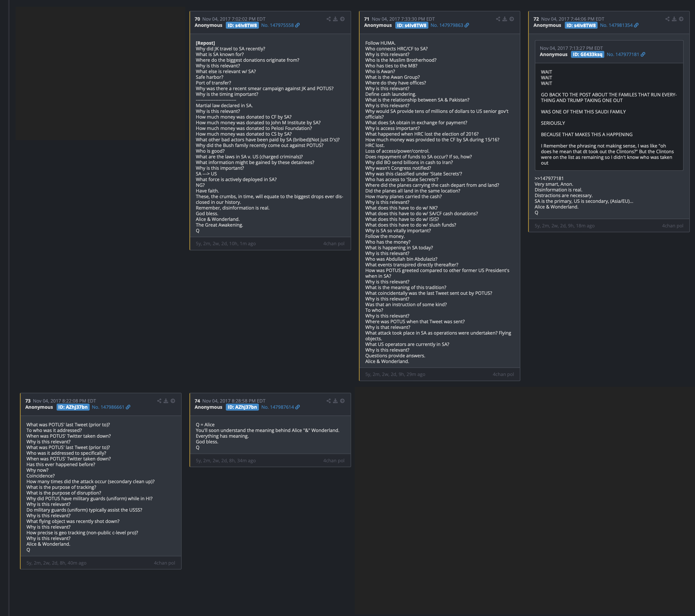Click 'The Great Awakening.' line in post 70

coord(219,225)
